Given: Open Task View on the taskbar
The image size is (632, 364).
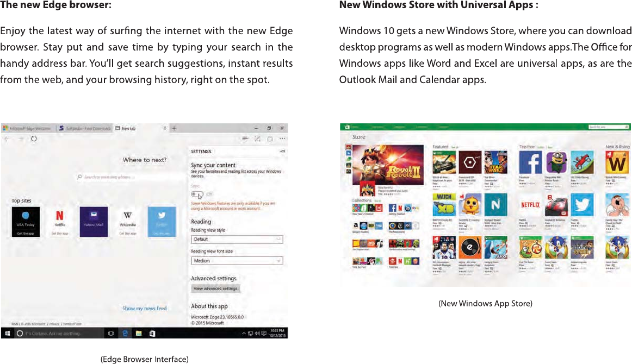Looking at the screenshot, I should click(111, 334).
